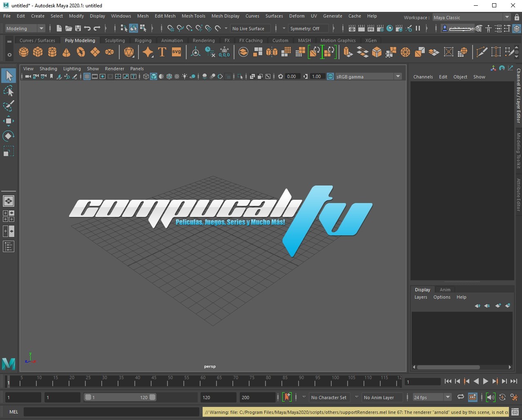Open the single perspective layout icon
Screen dimensions: 522x420
point(9,201)
